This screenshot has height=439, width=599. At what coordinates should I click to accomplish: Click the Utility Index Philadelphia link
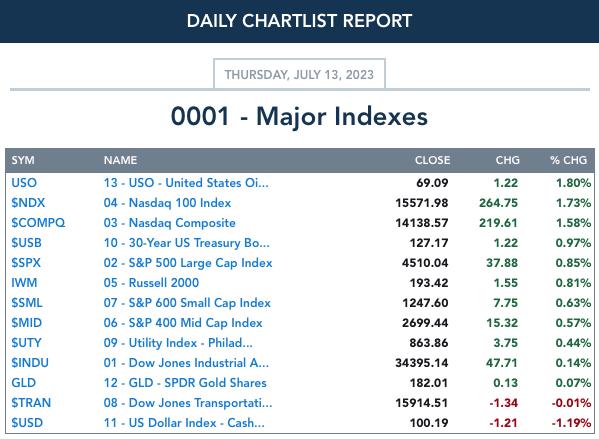[178, 343]
